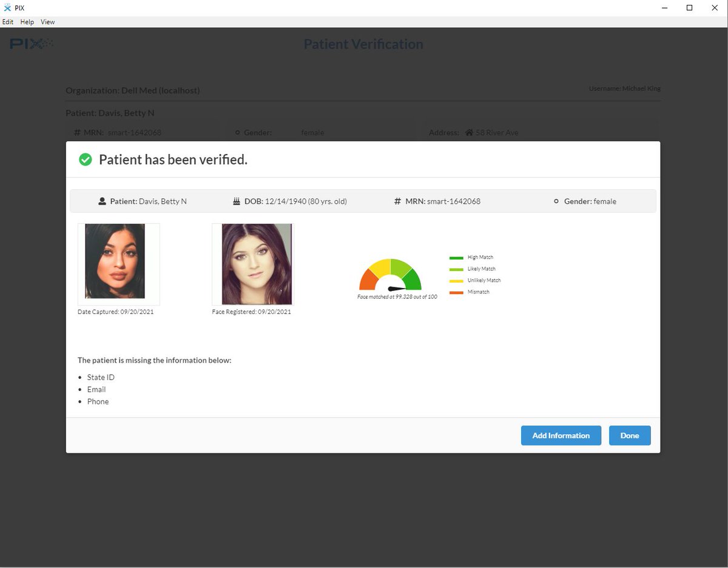This screenshot has height=568, width=728.
Task: Click the person icon beside Patient label
Action: 103,201
